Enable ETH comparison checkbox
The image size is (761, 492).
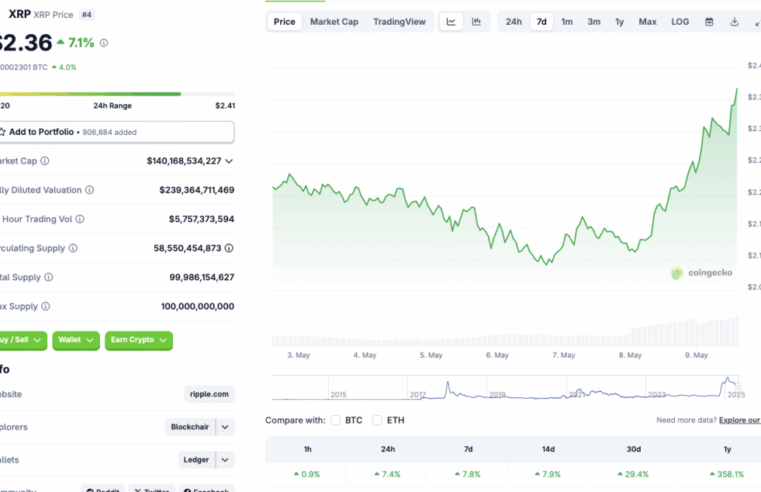click(x=377, y=420)
